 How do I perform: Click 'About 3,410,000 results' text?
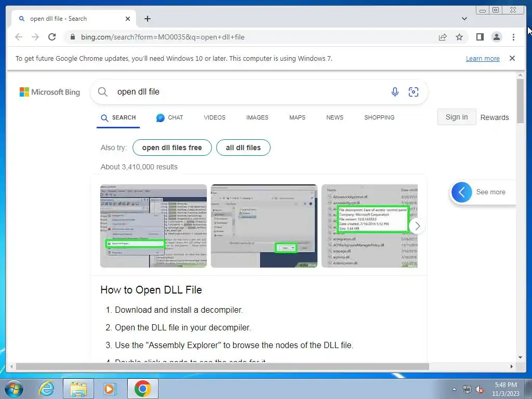(139, 167)
